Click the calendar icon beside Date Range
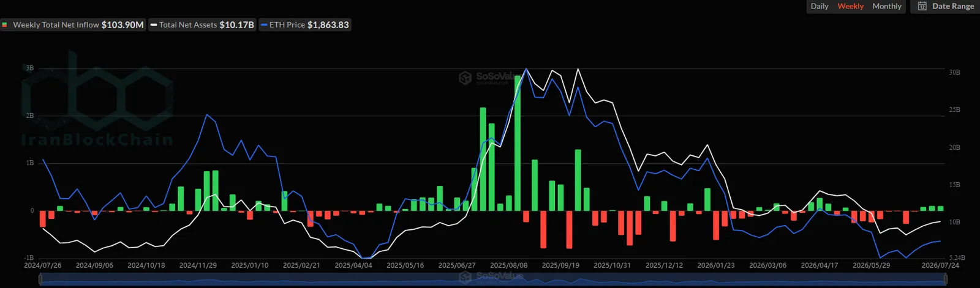 click(922, 6)
